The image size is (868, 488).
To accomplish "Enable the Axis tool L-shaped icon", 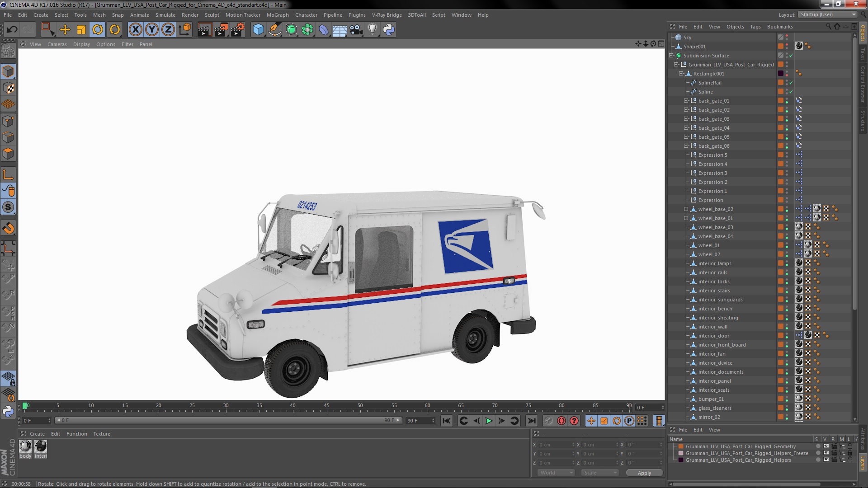I will [8, 174].
